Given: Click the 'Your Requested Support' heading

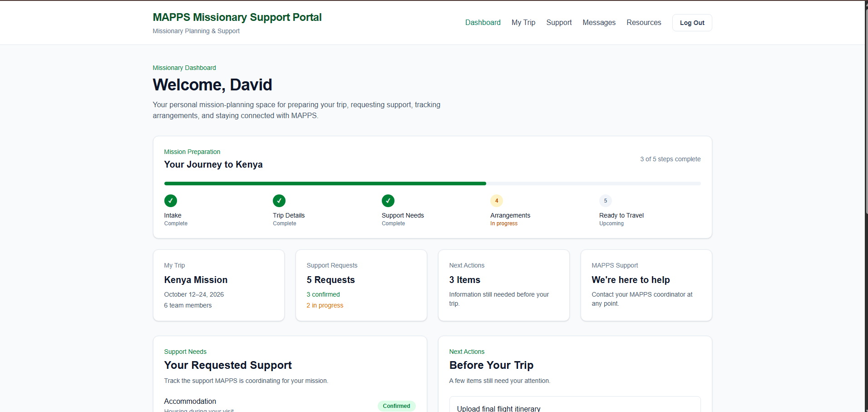Looking at the screenshot, I should click(x=228, y=365).
